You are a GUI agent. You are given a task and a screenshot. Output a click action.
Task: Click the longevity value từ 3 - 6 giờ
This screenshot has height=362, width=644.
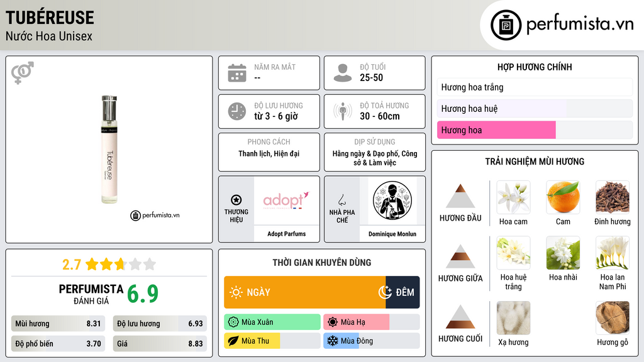275,116
